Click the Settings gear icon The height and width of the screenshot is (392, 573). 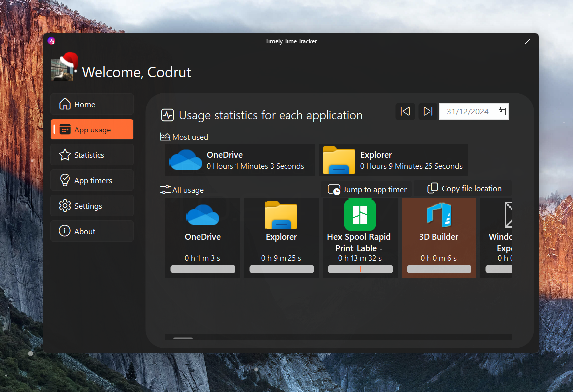point(65,206)
